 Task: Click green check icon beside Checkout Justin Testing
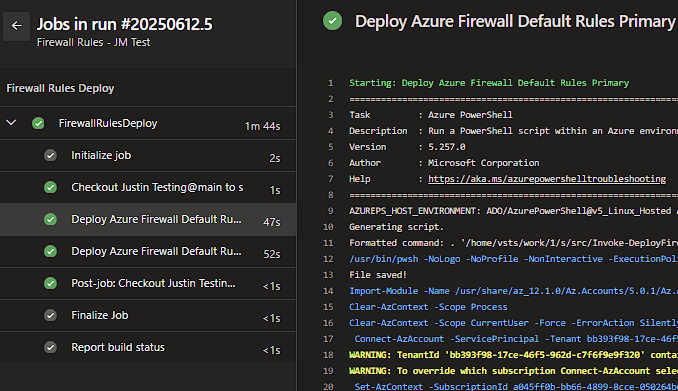pos(50,187)
